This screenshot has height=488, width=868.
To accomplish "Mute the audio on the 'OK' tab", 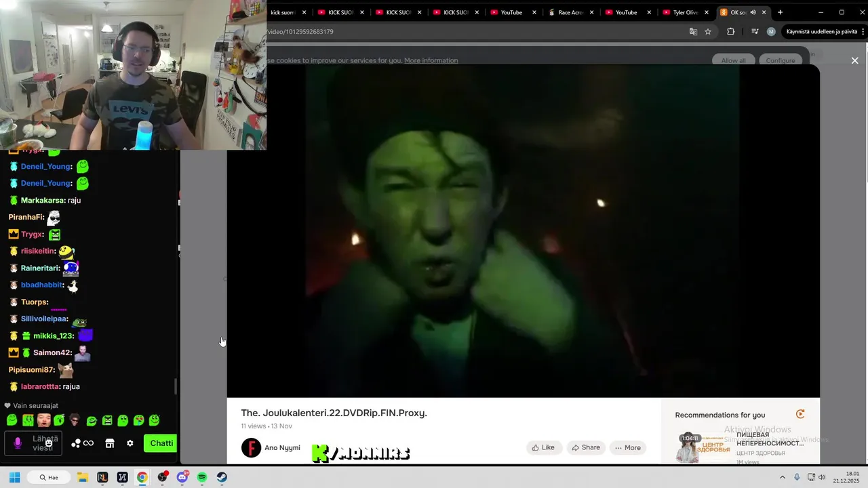I will [x=753, y=12].
